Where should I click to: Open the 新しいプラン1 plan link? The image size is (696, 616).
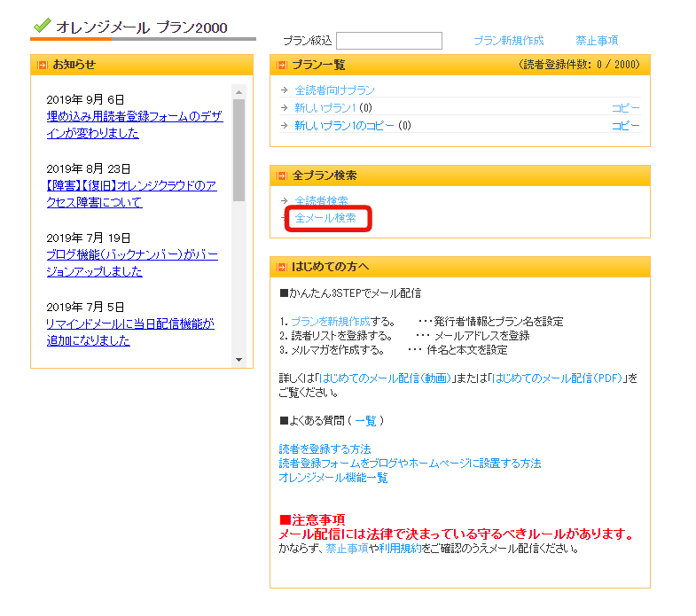tap(325, 108)
